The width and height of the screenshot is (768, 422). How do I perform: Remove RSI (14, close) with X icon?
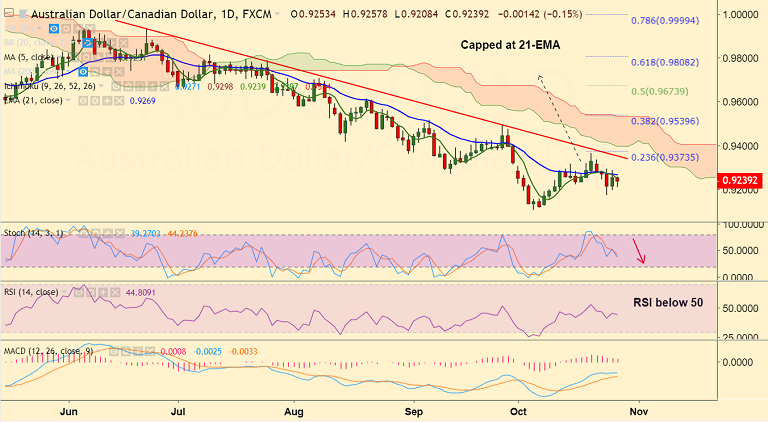pos(116,292)
